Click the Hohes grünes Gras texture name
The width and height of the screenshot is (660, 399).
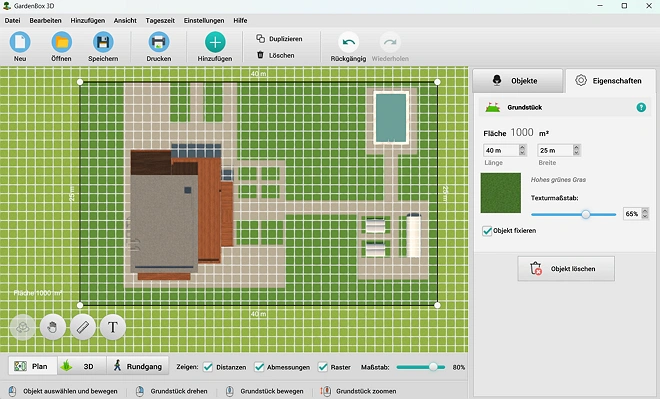558,180
